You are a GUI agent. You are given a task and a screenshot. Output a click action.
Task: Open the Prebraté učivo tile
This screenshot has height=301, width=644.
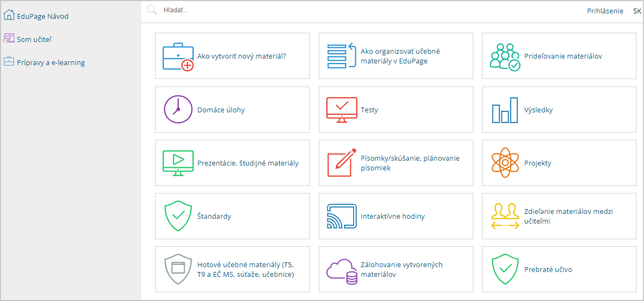point(559,269)
